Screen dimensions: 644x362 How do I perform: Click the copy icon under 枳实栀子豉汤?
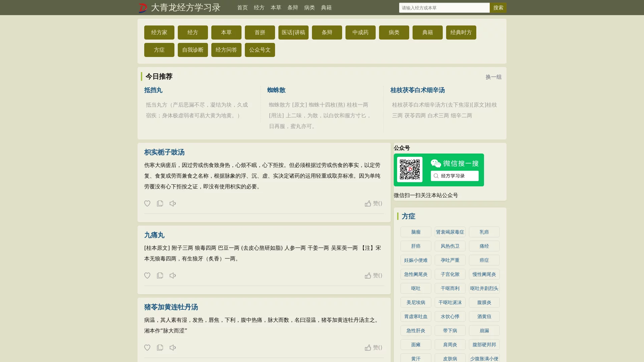point(160,203)
